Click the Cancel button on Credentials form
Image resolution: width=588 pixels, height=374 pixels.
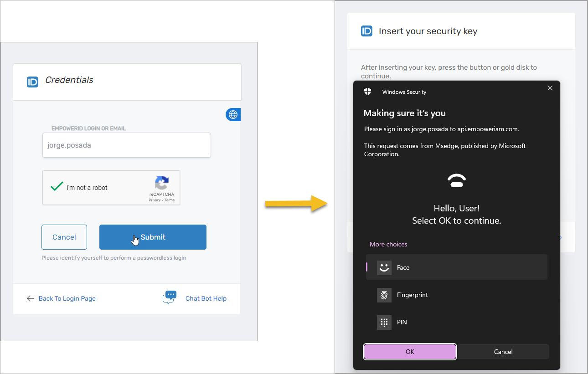pyautogui.click(x=64, y=237)
